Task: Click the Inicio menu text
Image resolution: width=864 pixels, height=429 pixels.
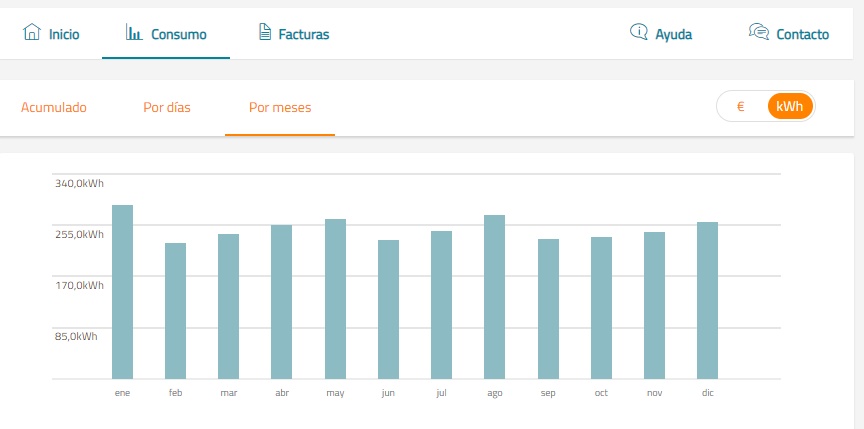Action: click(64, 35)
